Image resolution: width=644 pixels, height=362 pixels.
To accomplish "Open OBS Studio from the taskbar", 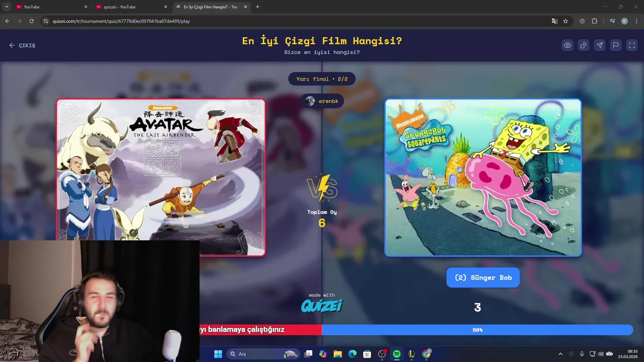I will 382,354.
